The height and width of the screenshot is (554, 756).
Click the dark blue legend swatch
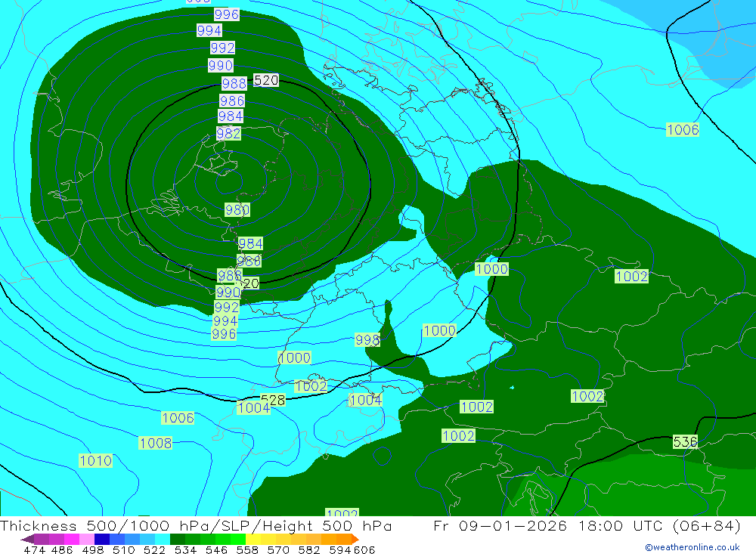[x=102, y=539]
